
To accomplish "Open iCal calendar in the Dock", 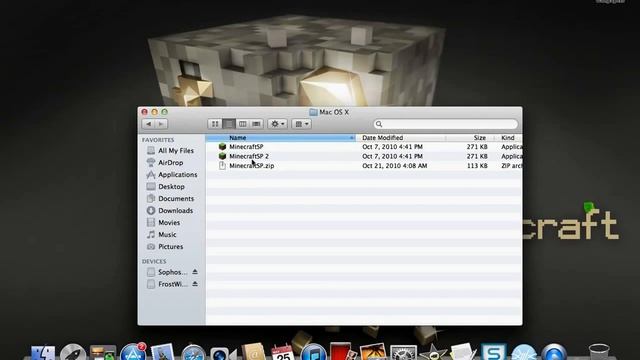I will 282,353.
